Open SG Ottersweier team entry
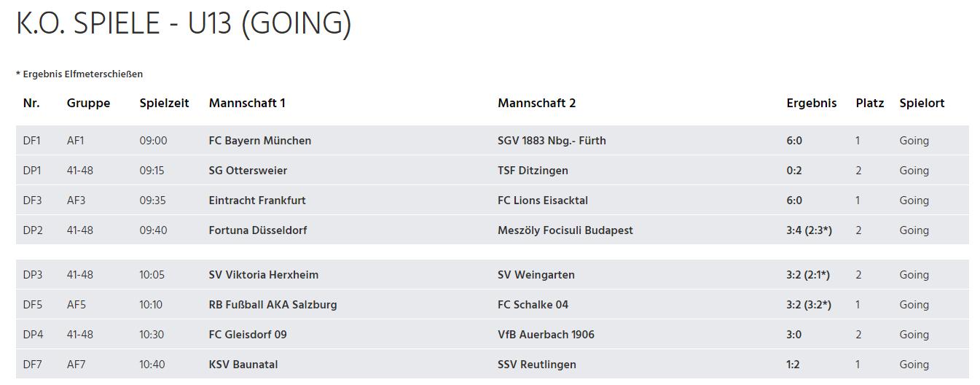The width and height of the screenshot is (980, 385). pyautogui.click(x=248, y=171)
